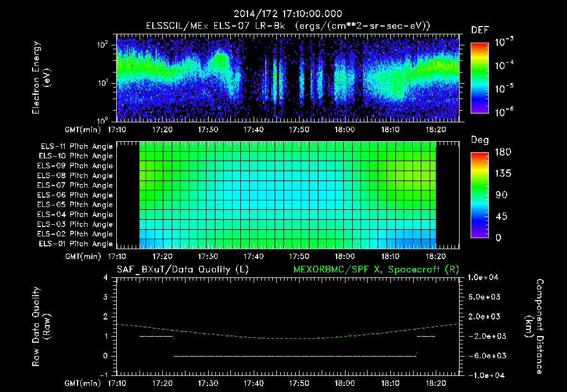Click the GMT(min) label under the spectrogram

pyautogui.click(x=83, y=130)
